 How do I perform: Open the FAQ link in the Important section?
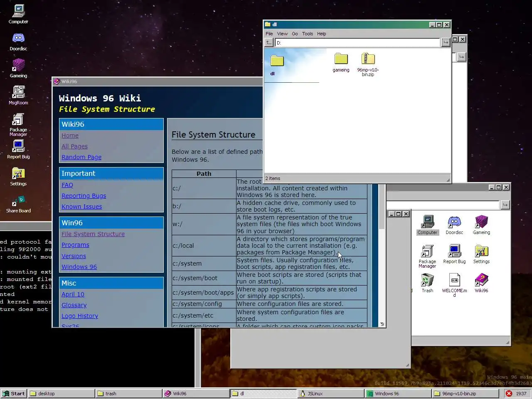[x=67, y=185]
